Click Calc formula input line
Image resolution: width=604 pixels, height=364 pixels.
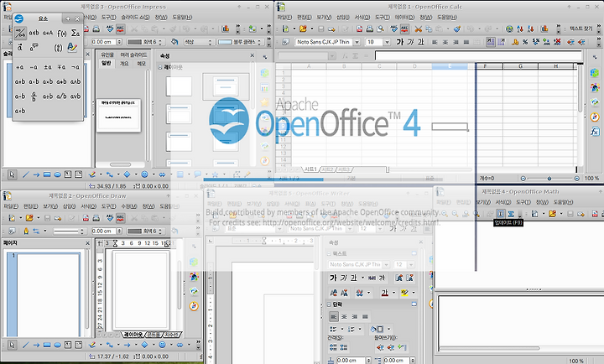[x=478, y=56]
